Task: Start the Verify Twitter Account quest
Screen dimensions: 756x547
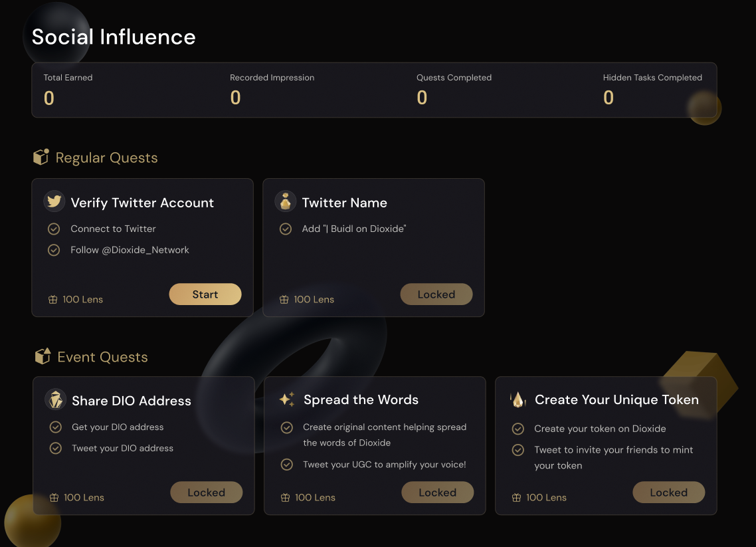Action: pyautogui.click(x=205, y=294)
